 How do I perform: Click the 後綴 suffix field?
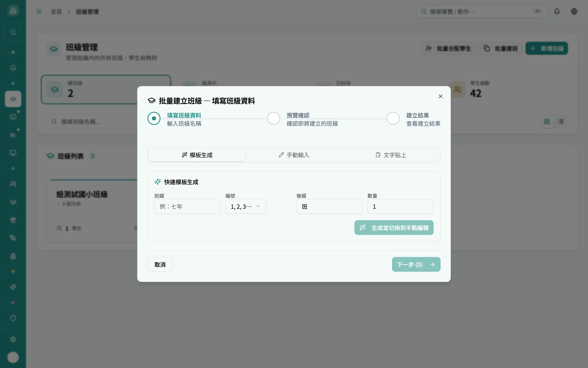point(329,206)
